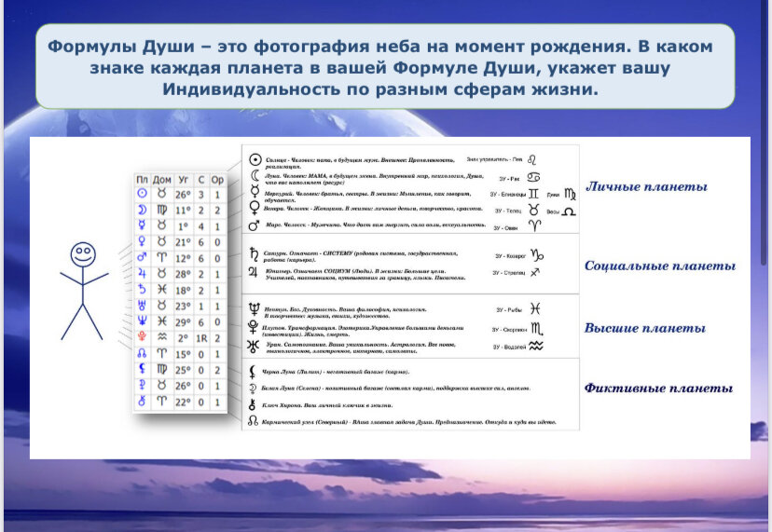Click the Scorpio sign beside the Pluto description
772x532 pixels.
point(537,329)
